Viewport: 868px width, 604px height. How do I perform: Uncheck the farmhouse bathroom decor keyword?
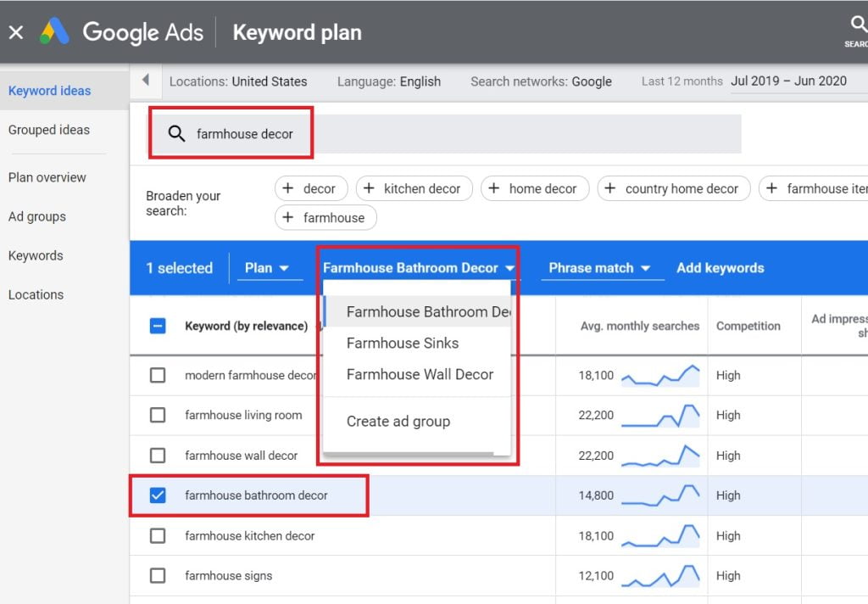tap(158, 495)
